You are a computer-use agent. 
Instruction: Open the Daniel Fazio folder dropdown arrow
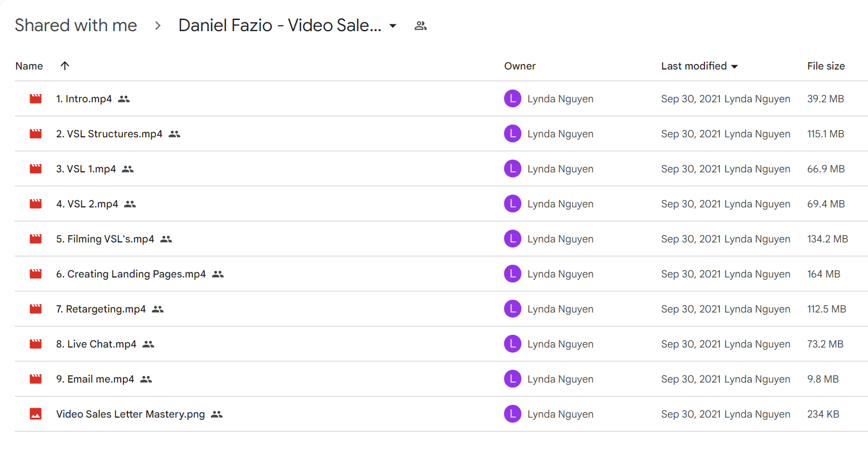[393, 26]
